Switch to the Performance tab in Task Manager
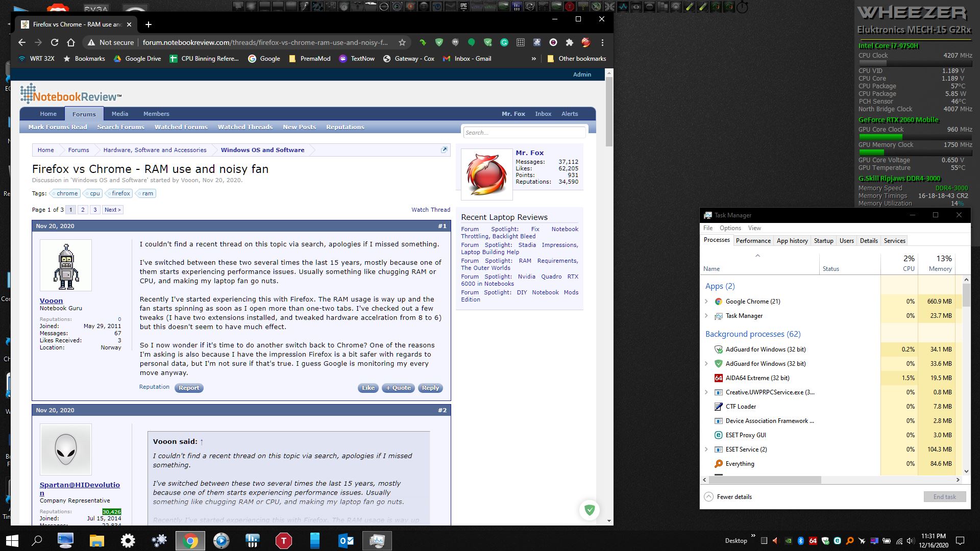Viewport: 980px width, 551px height. tap(753, 241)
